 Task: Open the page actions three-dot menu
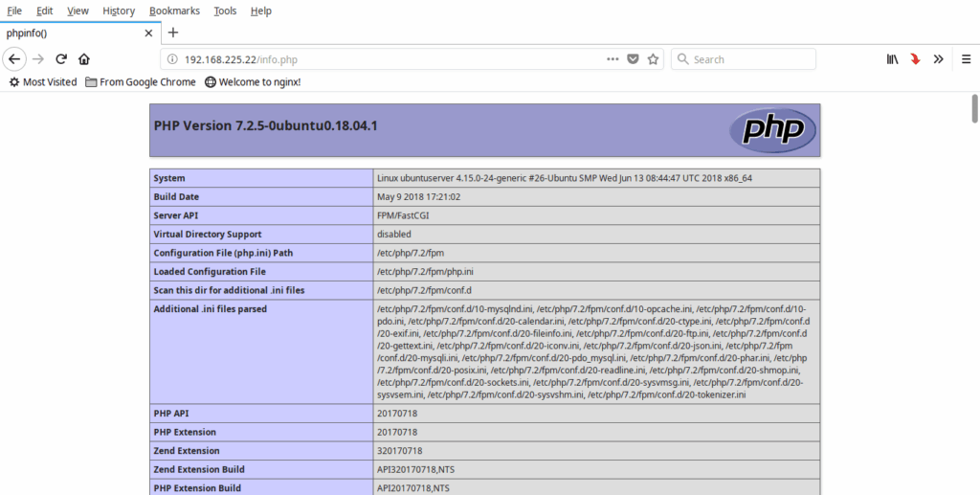[x=612, y=59]
